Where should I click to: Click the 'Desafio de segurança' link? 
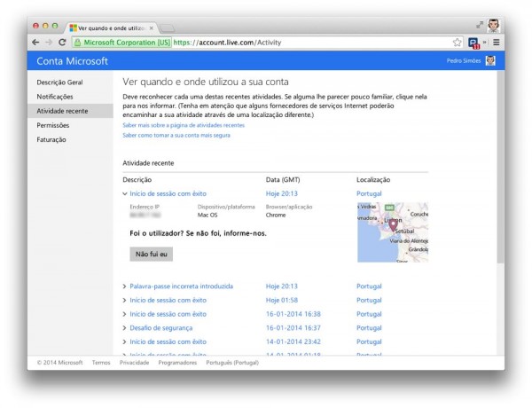161,328
